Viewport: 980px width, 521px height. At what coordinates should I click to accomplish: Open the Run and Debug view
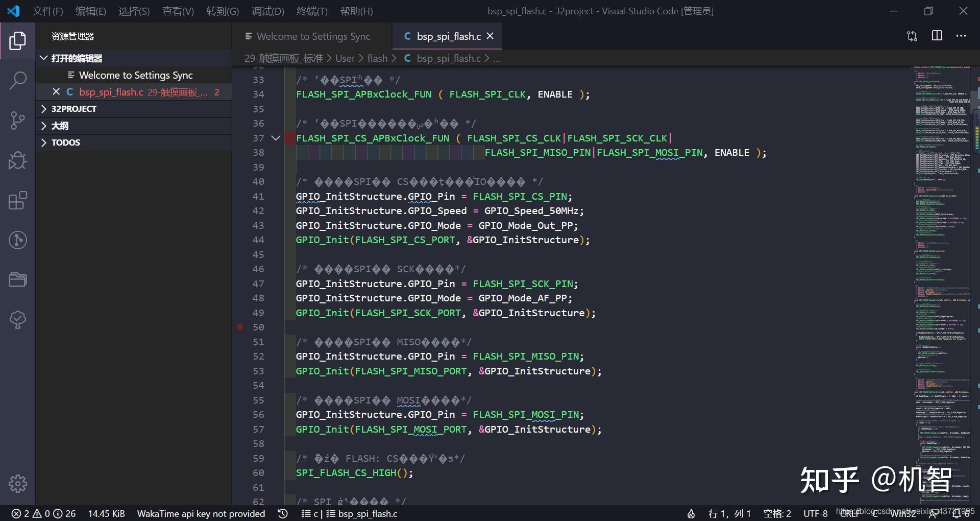pos(18,160)
